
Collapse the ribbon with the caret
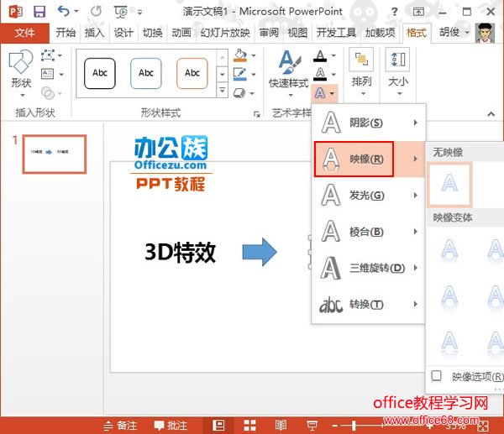click(491, 114)
